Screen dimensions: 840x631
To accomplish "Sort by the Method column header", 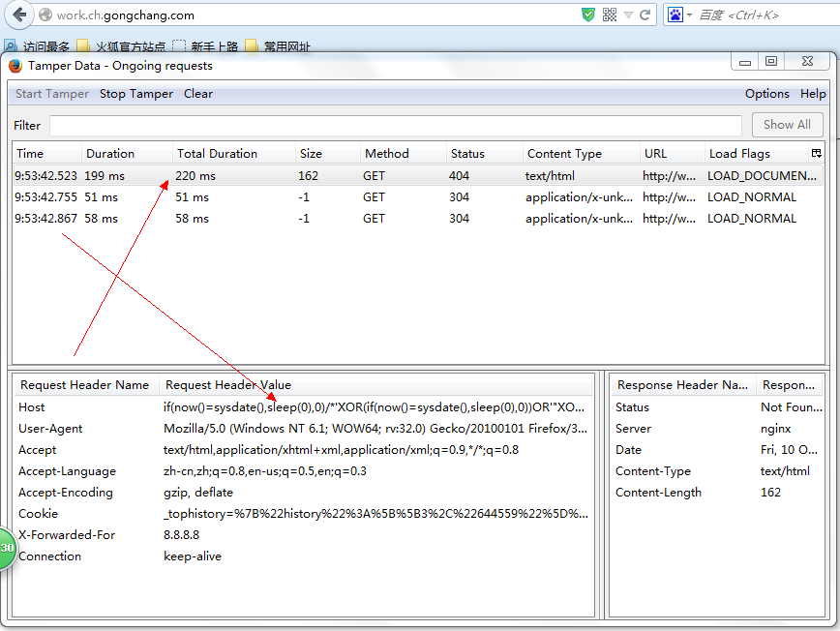I will (x=404, y=154).
